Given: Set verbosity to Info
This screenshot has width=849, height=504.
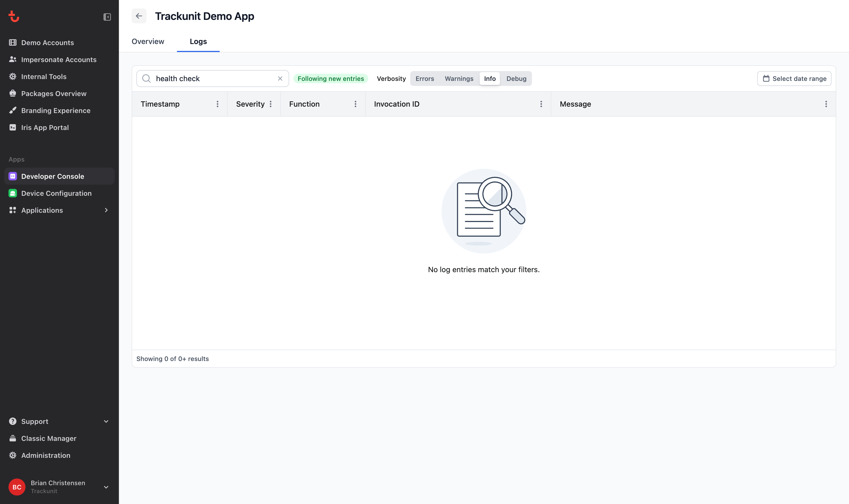Looking at the screenshot, I should [x=490, y=79].
